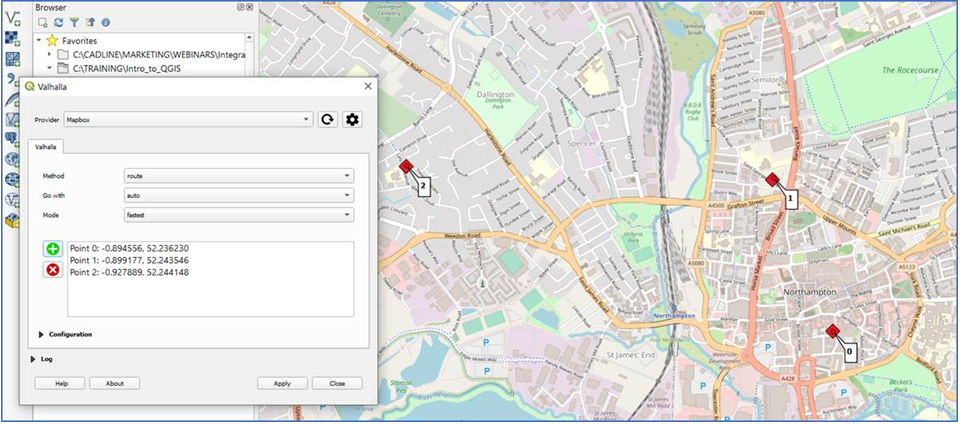Click red map marker labeled 1
960x425 pixels.
772,179
